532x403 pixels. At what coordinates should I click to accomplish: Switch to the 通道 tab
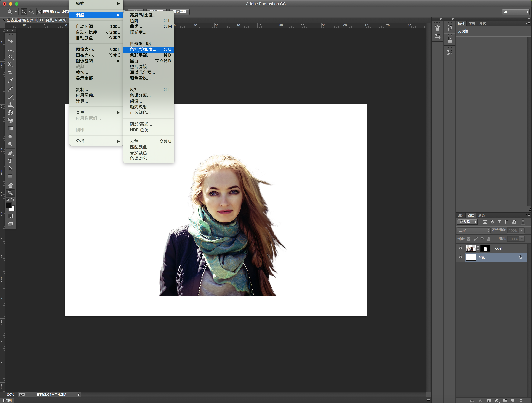[x=481, y=215]
